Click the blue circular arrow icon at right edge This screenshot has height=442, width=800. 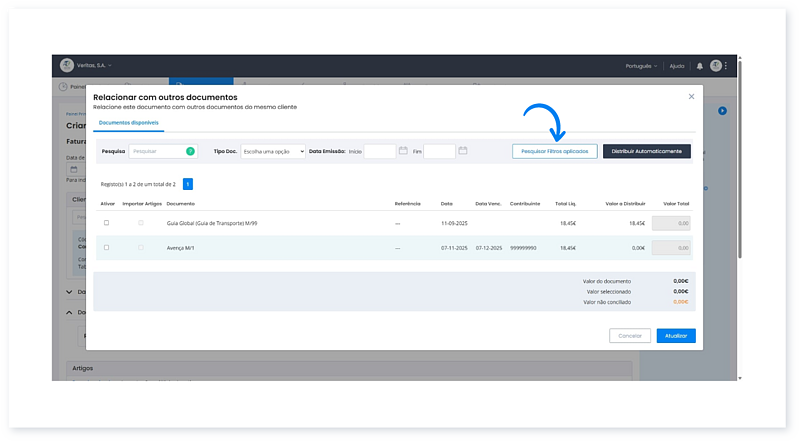point(722,110)
